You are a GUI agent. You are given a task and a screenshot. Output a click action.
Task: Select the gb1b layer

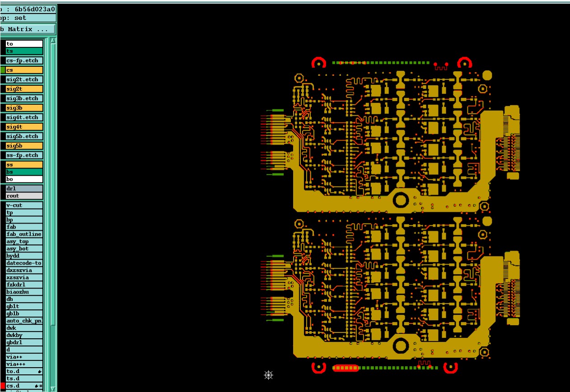point(24,314)
